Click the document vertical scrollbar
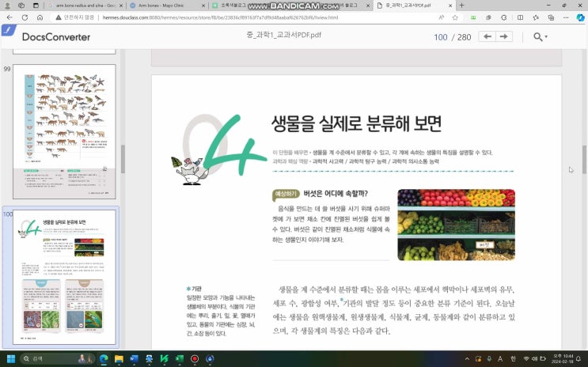The width and height of the screenshot is (588, 367). (585, 158)
